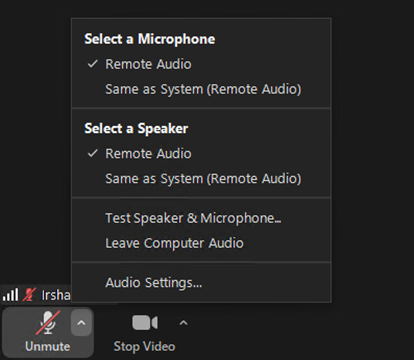
Task: Click the Select a Speaker heading
Action: [x=136, y=129]
